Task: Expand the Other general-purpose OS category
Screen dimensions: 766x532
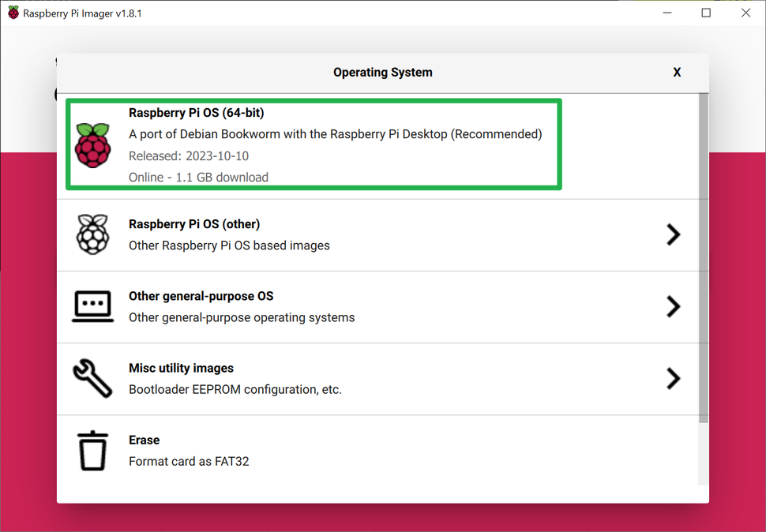Action: point(355,306)
